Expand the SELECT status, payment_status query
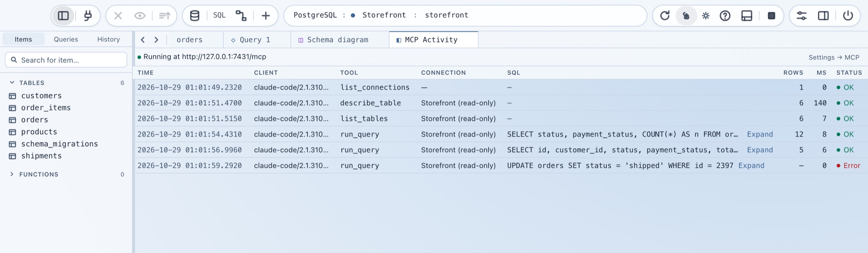Screen dimensions: 868x253 pos(760,134)
